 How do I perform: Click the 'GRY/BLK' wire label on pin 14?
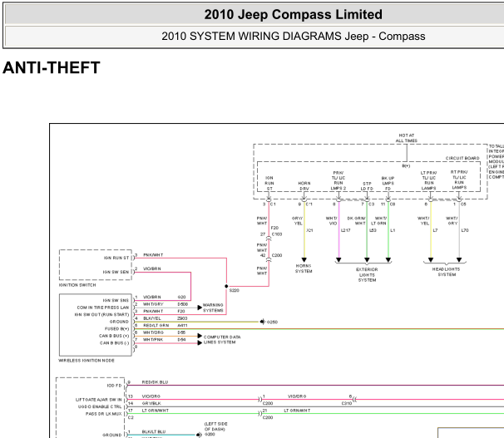pyautogui.click(x=151, y=404)
